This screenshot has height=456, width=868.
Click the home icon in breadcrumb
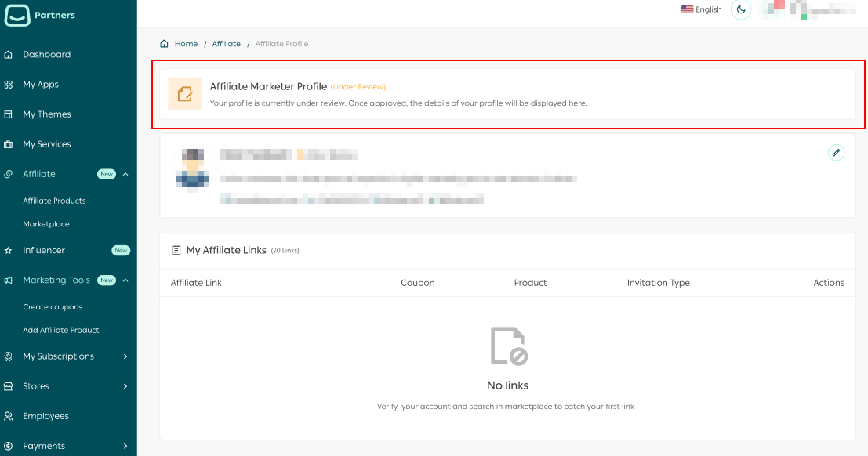coord(164,44)
